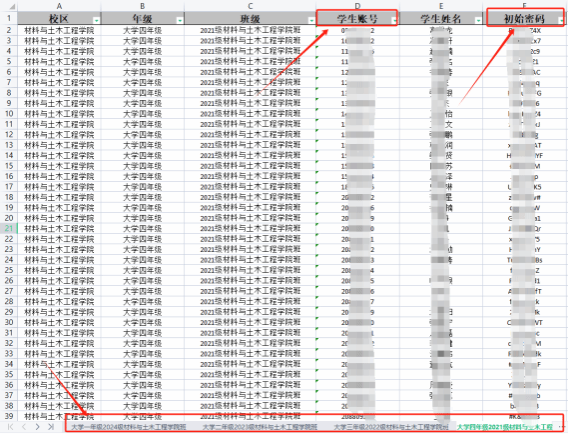Open the 校区 column filter dropdown

pyautogui.click(x=96, y=21)
